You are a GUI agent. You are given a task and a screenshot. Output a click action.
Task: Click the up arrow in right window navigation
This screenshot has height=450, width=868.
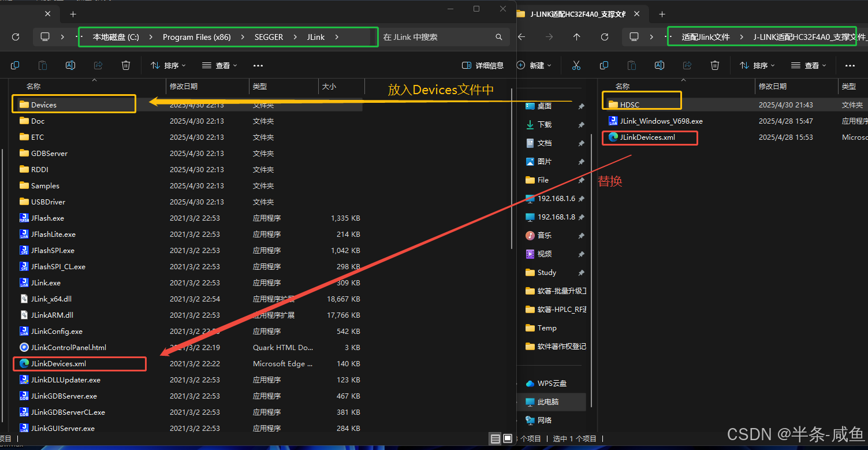(576, 37)
